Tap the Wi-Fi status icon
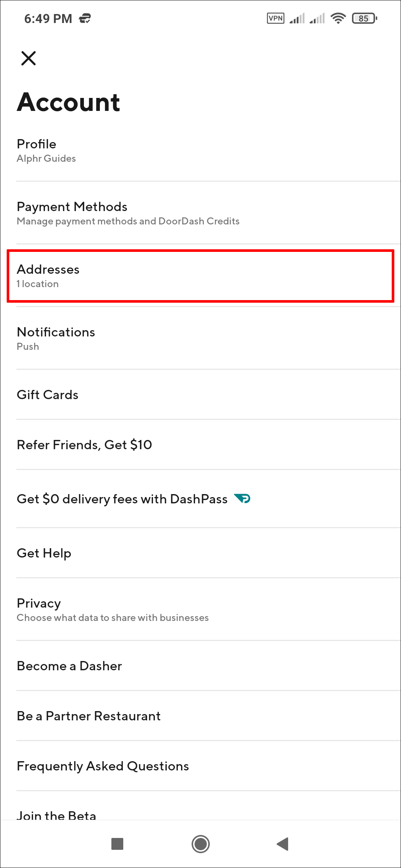 (x=338, y=18)
